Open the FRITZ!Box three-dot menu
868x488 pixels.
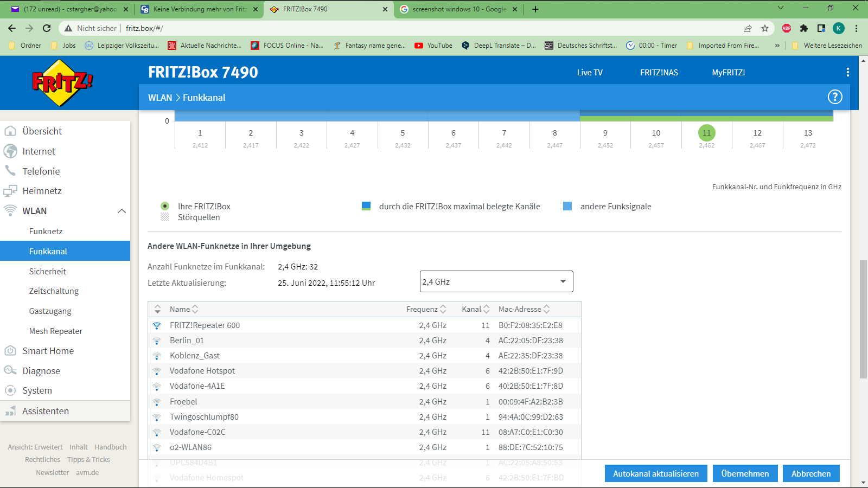coord(848,72)
